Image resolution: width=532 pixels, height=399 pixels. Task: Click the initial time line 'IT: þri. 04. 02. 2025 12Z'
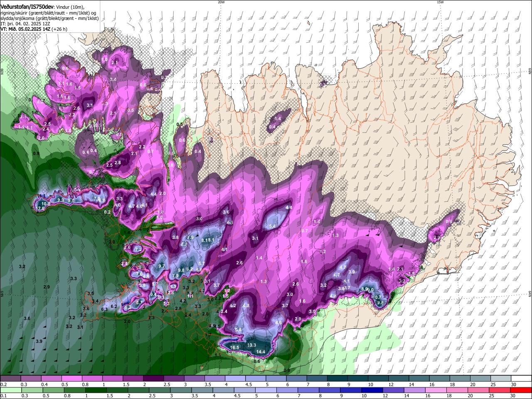point(26,24)
